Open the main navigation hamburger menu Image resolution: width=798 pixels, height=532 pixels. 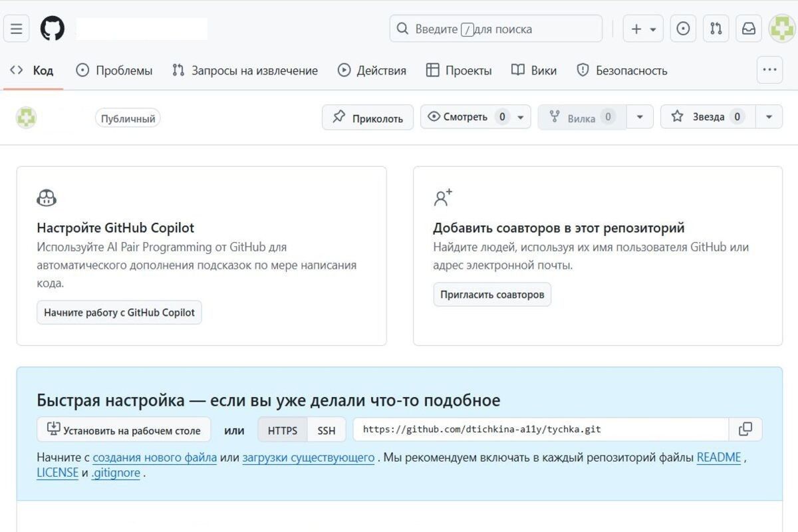point(16,28)
